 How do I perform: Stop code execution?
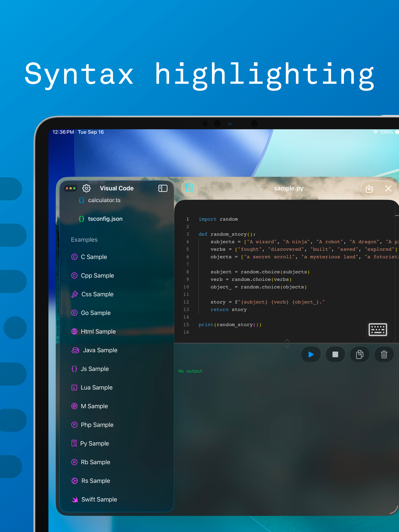click(x=335, y=354)
